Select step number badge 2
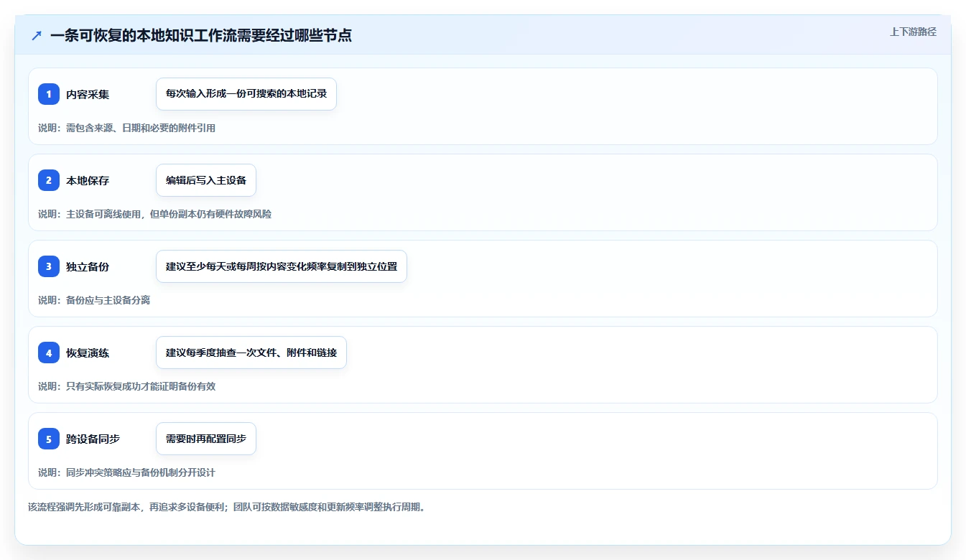 (49, 180)
